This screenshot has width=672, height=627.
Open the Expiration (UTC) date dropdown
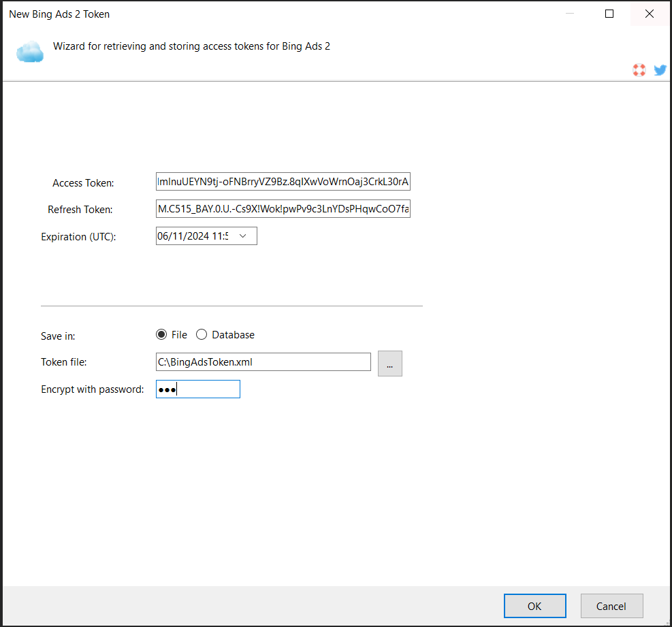coord(242,236)
